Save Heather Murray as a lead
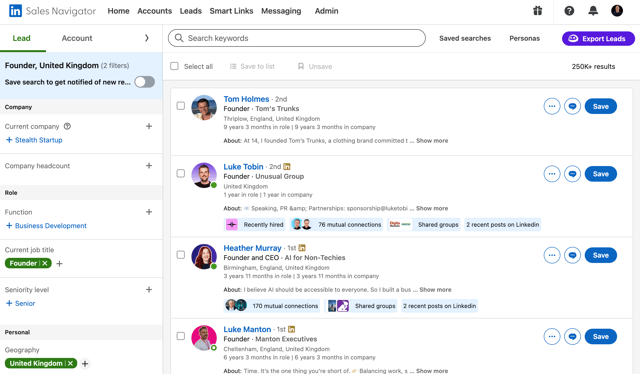Screen dimensions: 640x374 click(x=601, y=255)
